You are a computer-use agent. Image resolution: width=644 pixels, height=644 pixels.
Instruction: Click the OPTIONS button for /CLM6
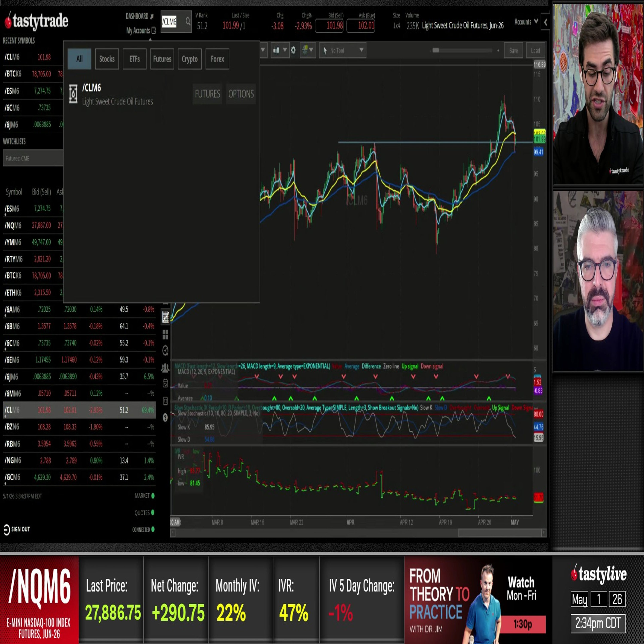[x=241, y=94]
